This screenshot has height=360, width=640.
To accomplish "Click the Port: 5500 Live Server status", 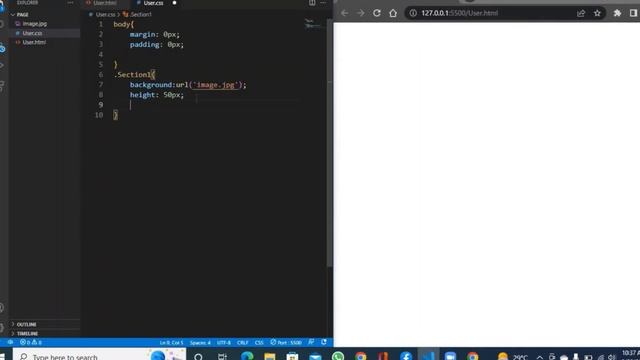I will (x=286, y=342).
